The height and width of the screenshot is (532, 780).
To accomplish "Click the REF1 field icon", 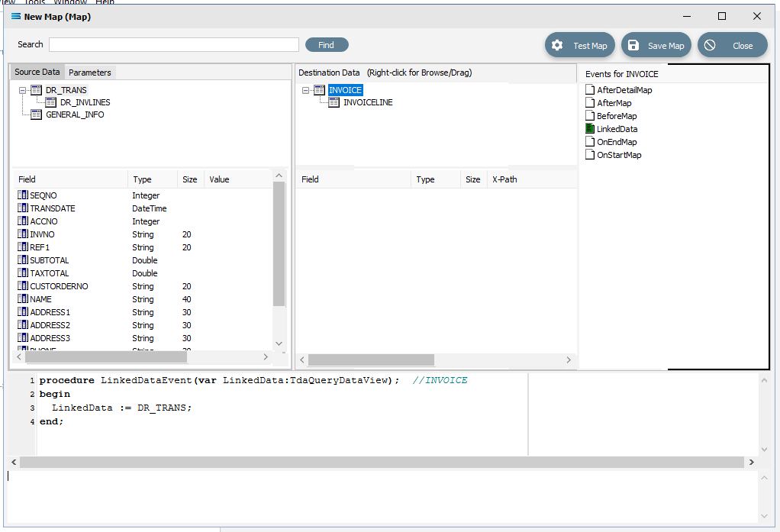I will (x=23, y=247).
